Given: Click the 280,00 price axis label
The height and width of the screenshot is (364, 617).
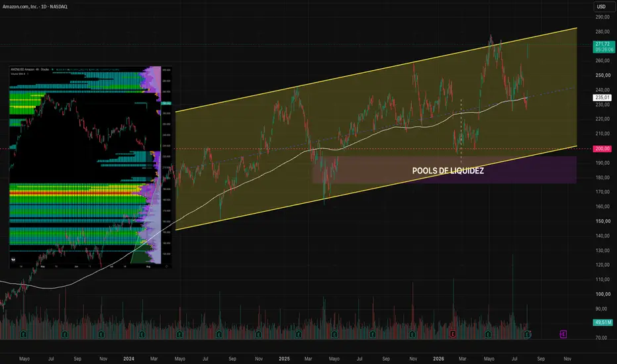Looking at the screenshot, I should tap(602, 32).
